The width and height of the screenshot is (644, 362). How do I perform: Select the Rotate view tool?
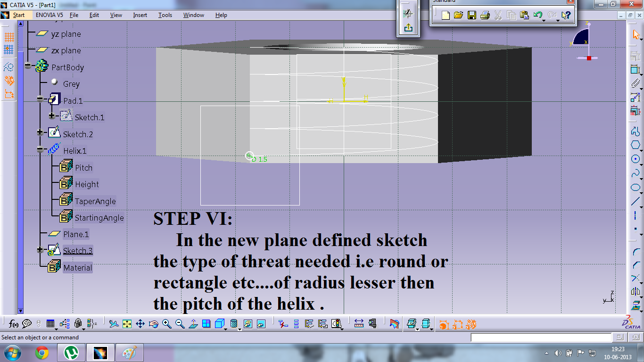(x=153, y=324)
